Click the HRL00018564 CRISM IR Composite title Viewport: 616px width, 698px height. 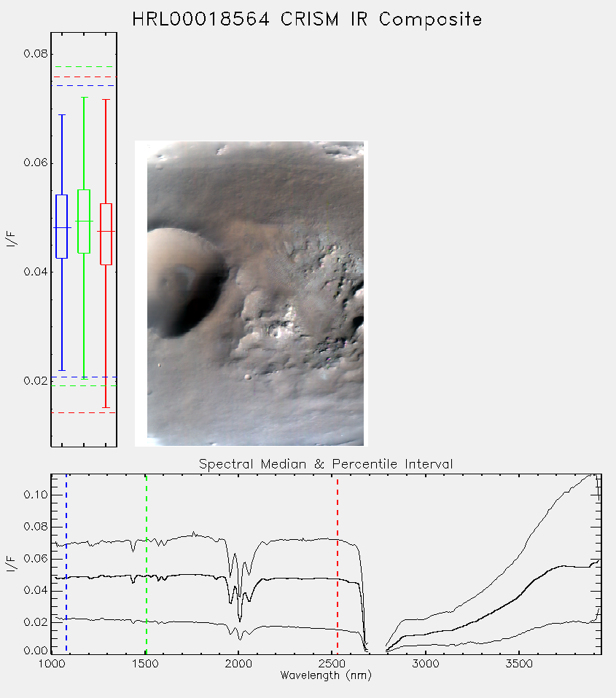pos(308,20)
